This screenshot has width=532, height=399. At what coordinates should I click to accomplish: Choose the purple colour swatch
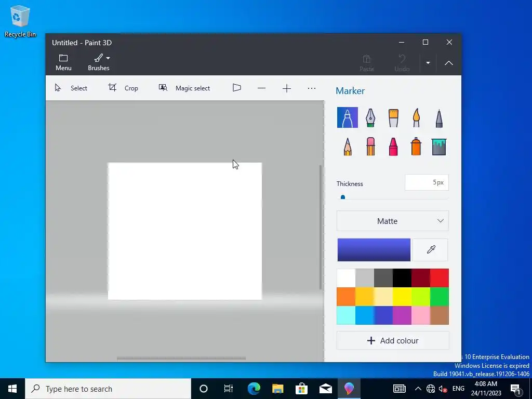pos(402,315)
